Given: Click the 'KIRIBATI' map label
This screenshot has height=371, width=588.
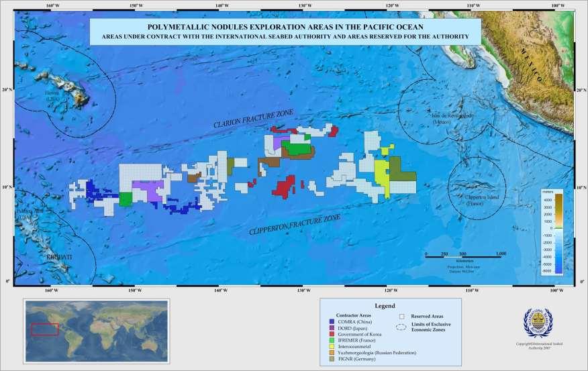Looking at the screenshot, I should pos(59,257).
